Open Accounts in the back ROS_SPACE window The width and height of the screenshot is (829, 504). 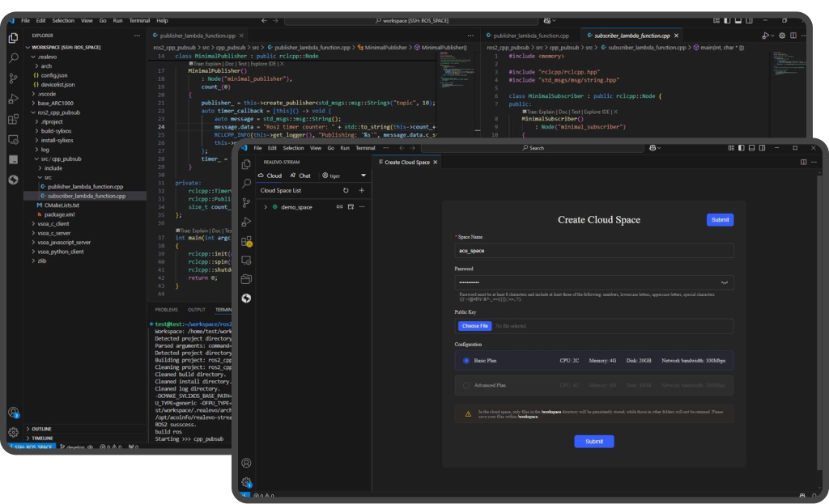(14, 413)
